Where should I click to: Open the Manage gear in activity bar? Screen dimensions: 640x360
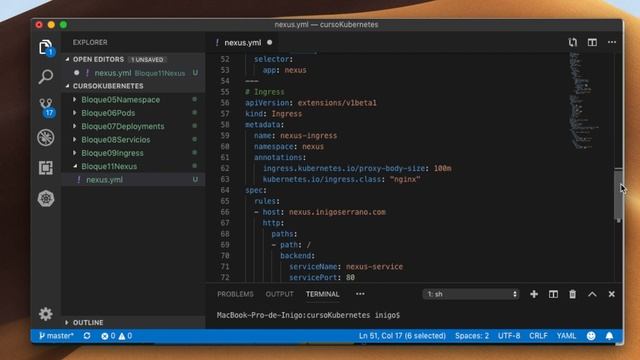(46, 313)
